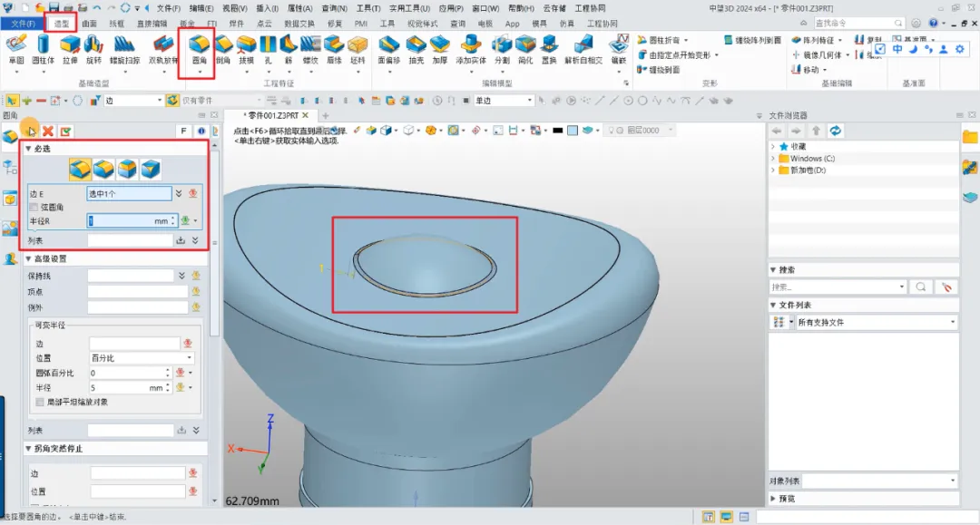
Task: Click the 缠绕到面 button
Action: coord(665,70)
